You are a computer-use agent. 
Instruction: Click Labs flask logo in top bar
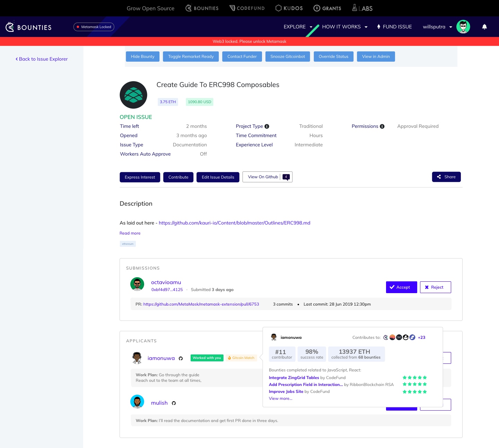[362, 8]
